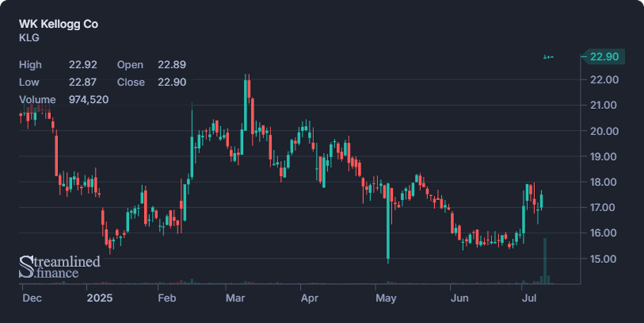644x323 pixels.
Task: Click the Open label
Action: (x=130, y=65)
